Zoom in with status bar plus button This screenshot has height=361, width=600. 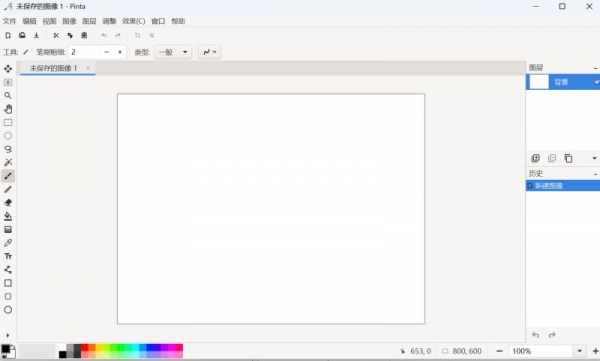[595, 351]
